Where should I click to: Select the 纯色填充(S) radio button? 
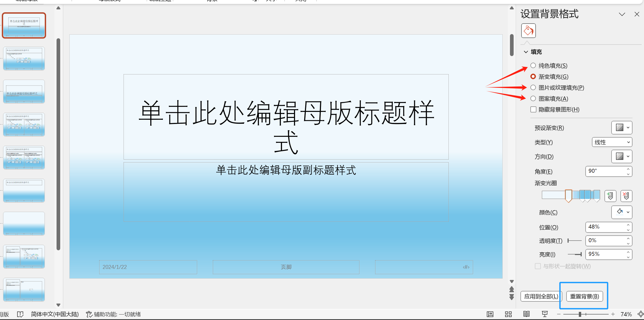533,66
